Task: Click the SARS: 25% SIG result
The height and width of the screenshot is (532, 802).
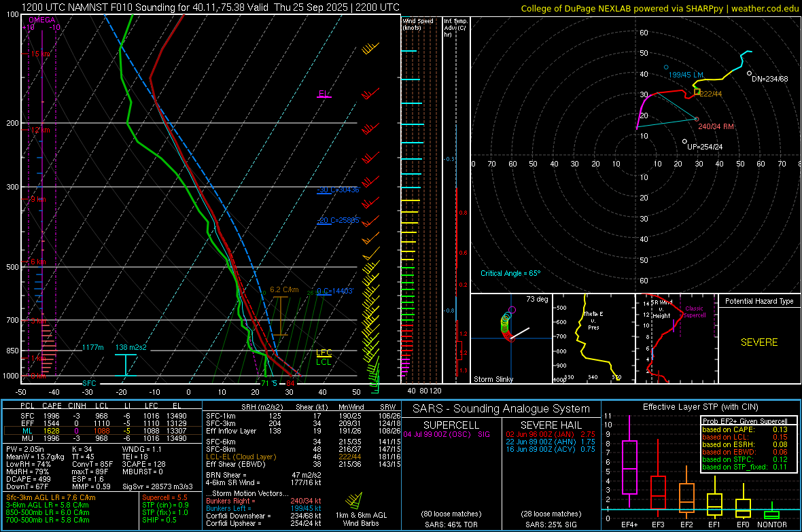Action: pos(551,525)
